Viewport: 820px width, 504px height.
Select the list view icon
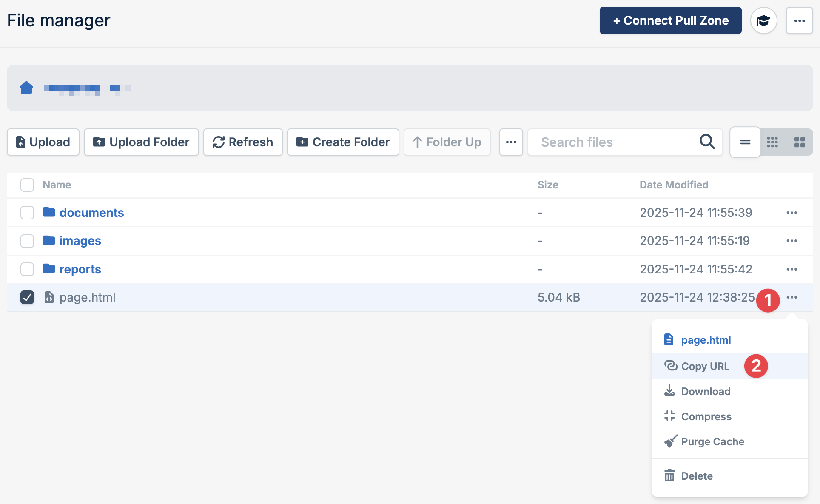coord(744,142)
